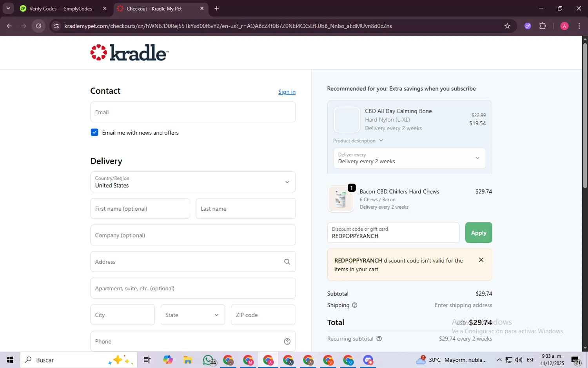This screenshot has height=368, width=588.
Task: Focus the Company optional field
Action: (x=193, y=235)
